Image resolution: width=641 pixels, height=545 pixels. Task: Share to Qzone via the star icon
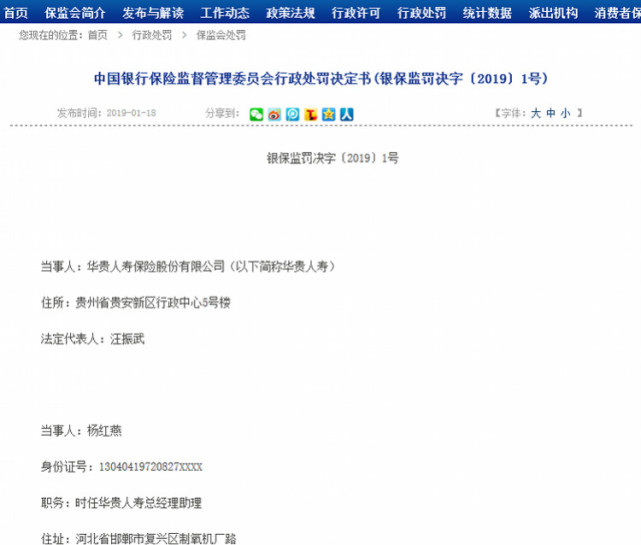328,114
